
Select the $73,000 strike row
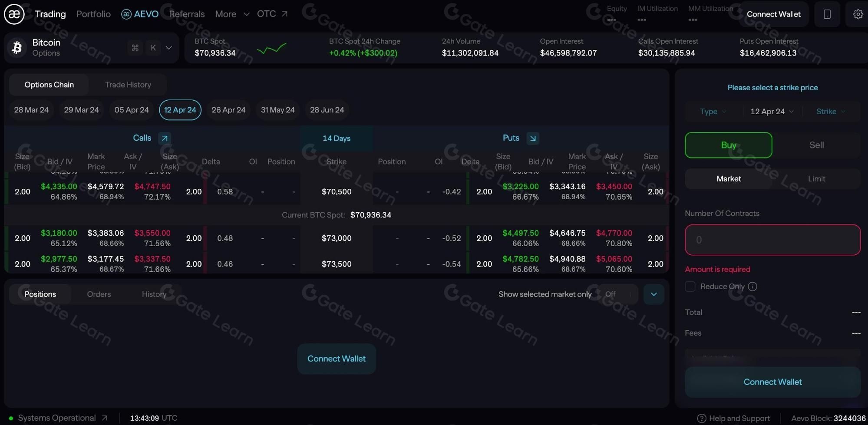pyautogui.click(x=337, y=238)
